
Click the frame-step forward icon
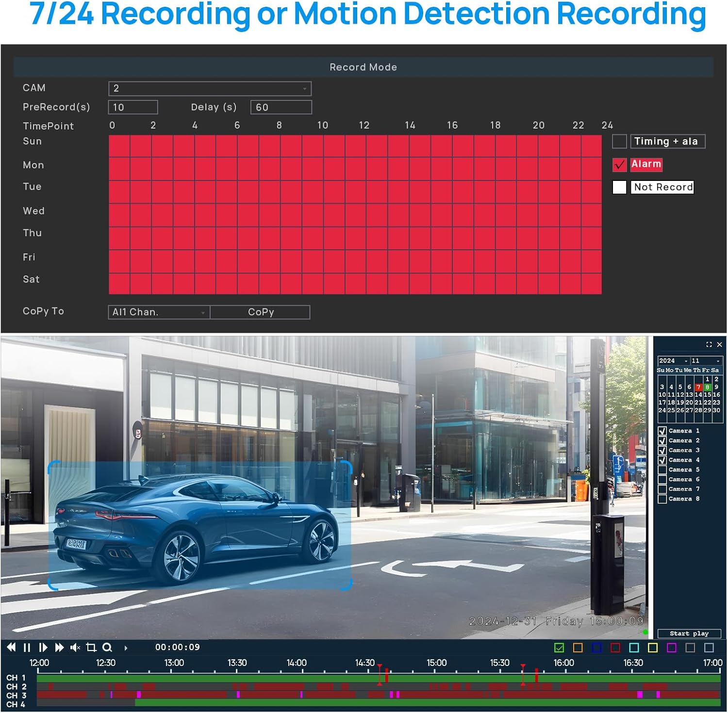[x=43, y=647]
